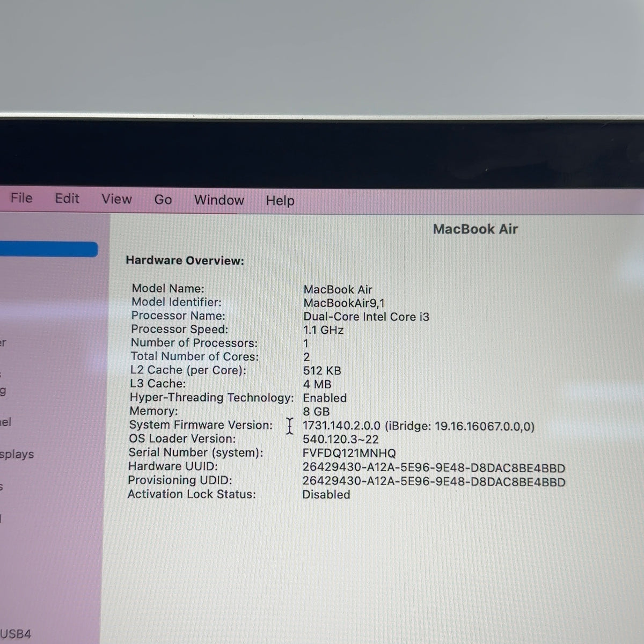The height and width of the screenshot is (644, 644).
Task: Click the 540.120.3~22 value
Action: (x=340, y=440)
